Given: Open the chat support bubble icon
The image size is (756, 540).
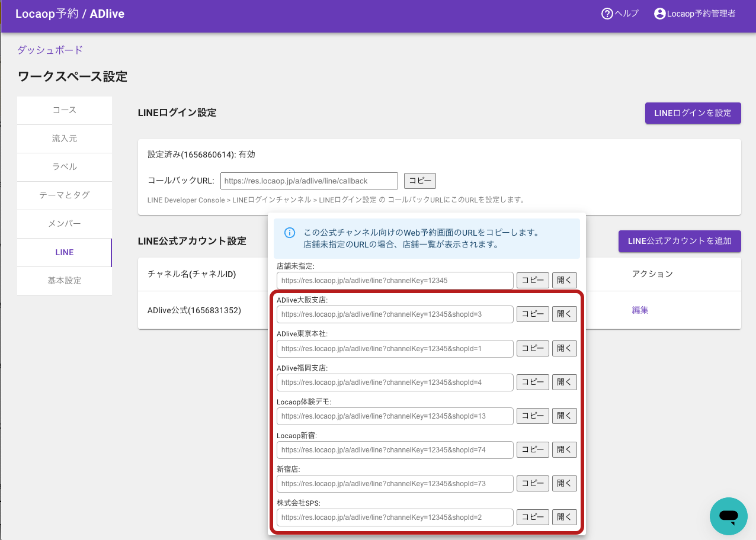Looking at the screenshot, I should pyautogui.click(x=729, y=516).
